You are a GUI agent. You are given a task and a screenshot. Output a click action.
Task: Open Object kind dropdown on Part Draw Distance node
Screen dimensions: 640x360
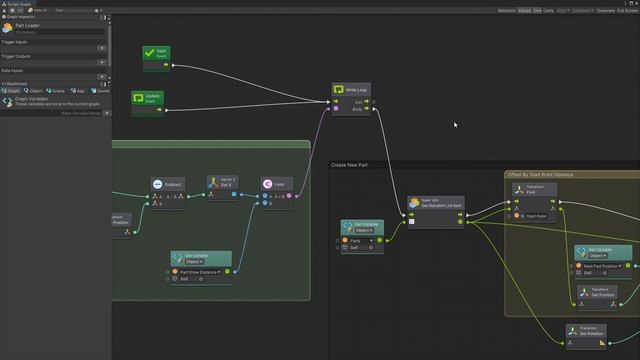point(194,262)
